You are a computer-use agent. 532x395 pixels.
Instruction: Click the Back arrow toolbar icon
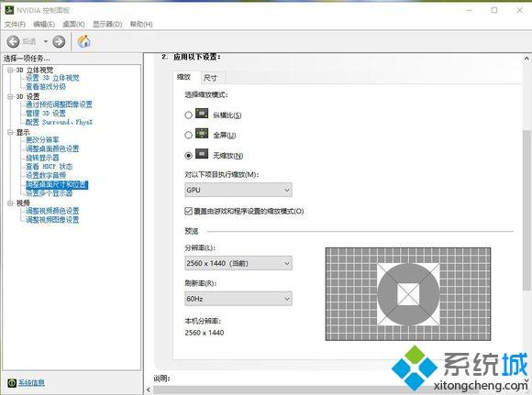[x=13, y=42]
